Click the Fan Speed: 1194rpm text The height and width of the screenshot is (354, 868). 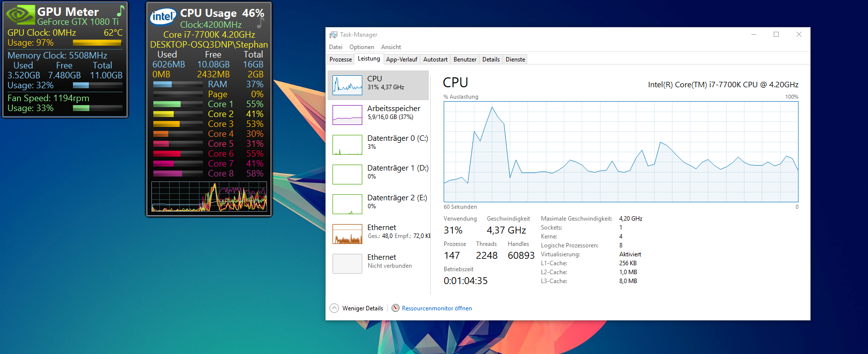pyautogui.click(x=48, y=98)
